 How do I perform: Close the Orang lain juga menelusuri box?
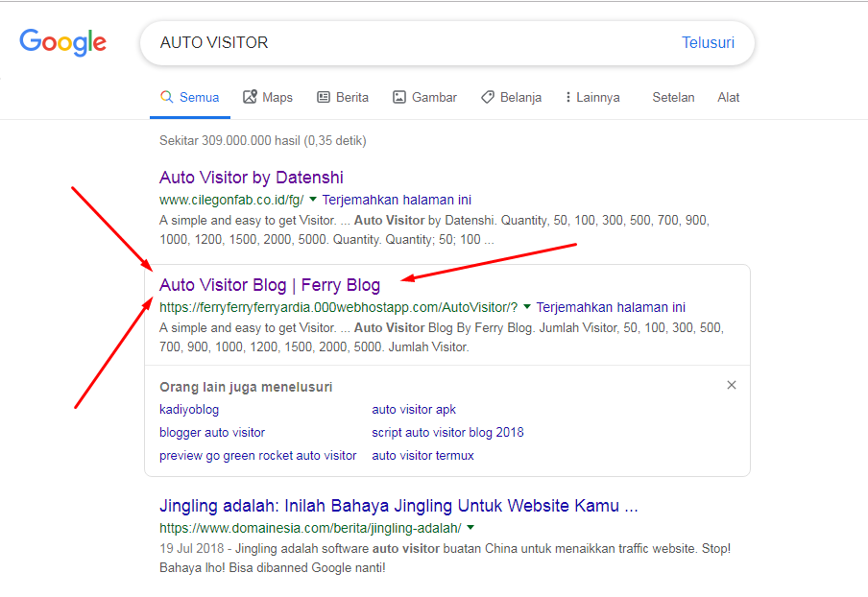[x=732, y=385]
